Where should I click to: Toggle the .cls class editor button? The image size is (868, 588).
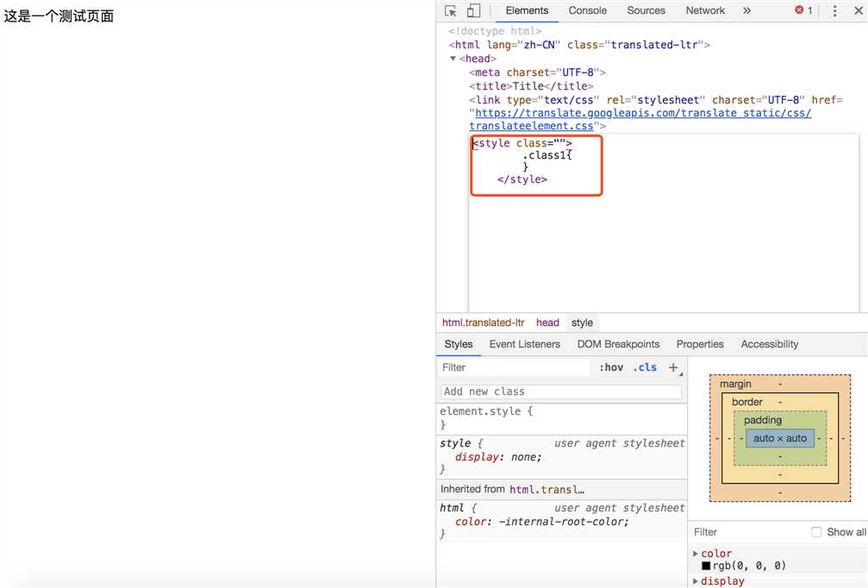tap(645, 367)
